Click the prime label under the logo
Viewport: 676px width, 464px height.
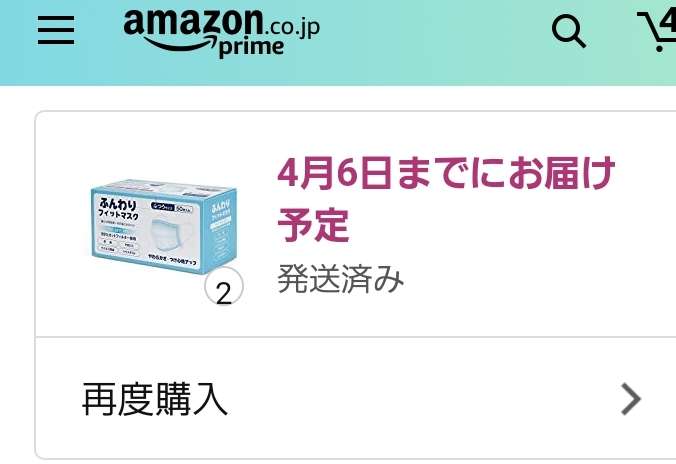coord(252,48)
